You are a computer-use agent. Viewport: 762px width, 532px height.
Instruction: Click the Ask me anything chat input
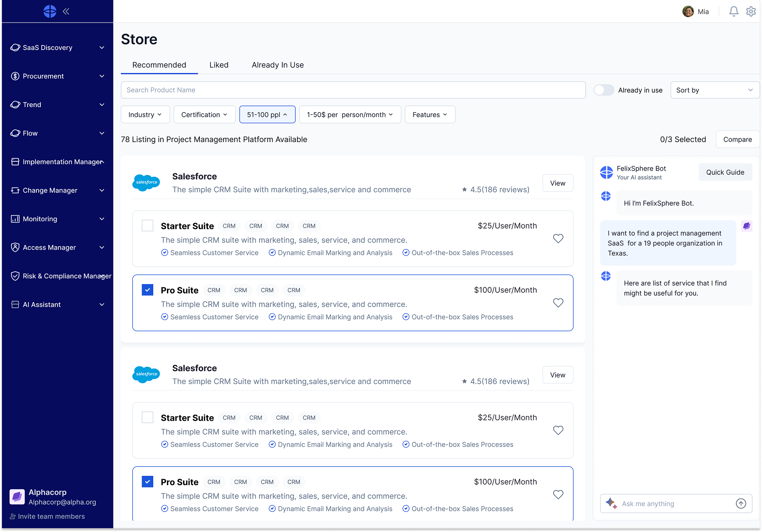[675, 503]
